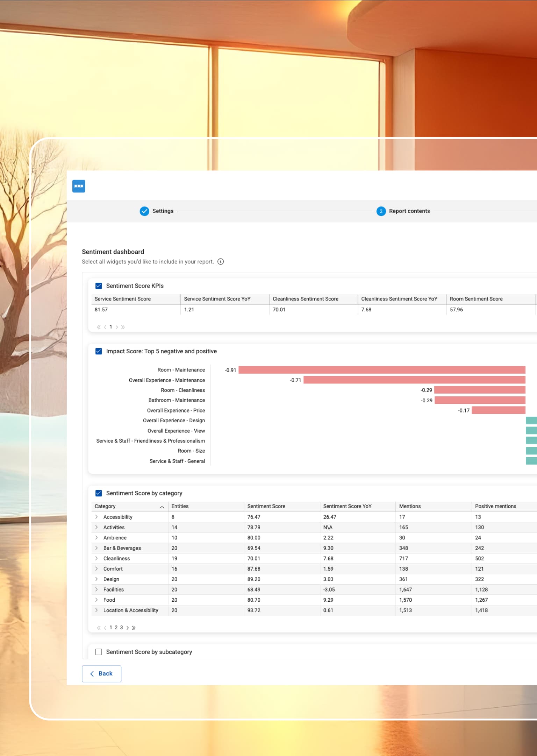Viewport: 537px width, 756px height.
Task: Click the Category column sort arrow
Action: pyautogui.click(x=162, y=507)
